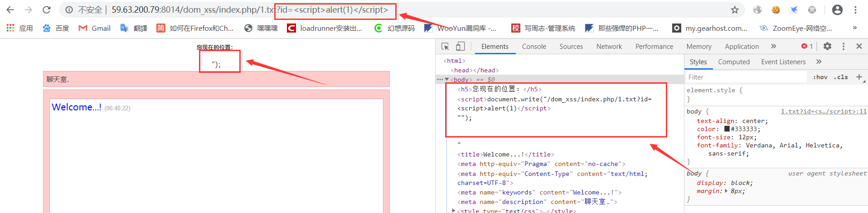868x213 pixels.
Task: Open the 1.txt?id source link in Styles
Action: pos(824,111)
